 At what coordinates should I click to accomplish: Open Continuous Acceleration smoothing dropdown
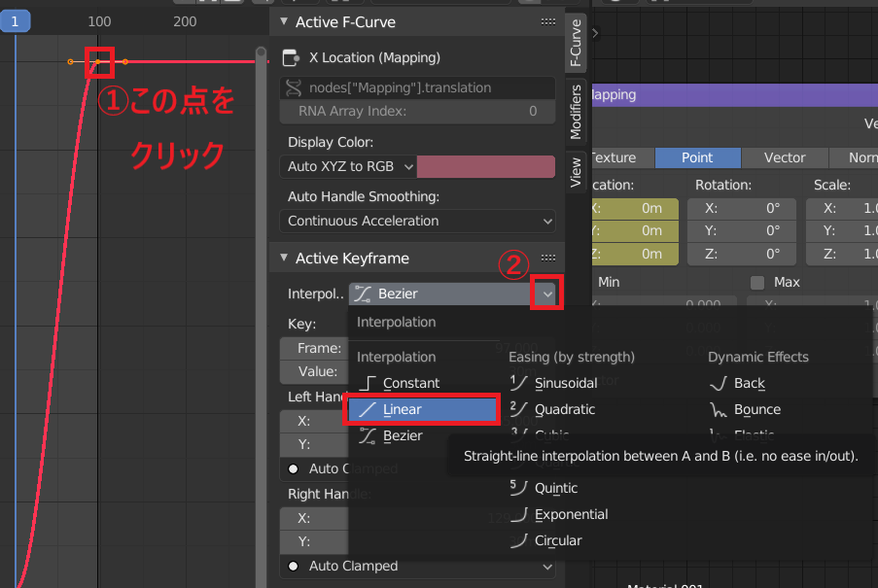(x=417, y=221)
